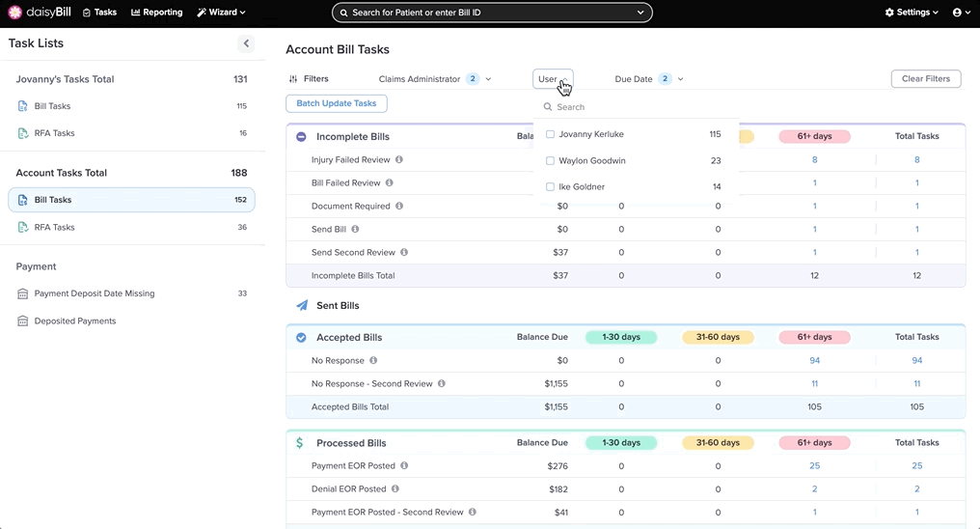Click the Payment Deposit Date Missing bank icon
The width and height of the screenshot is (980, 529).
click(x=23, y=293)
